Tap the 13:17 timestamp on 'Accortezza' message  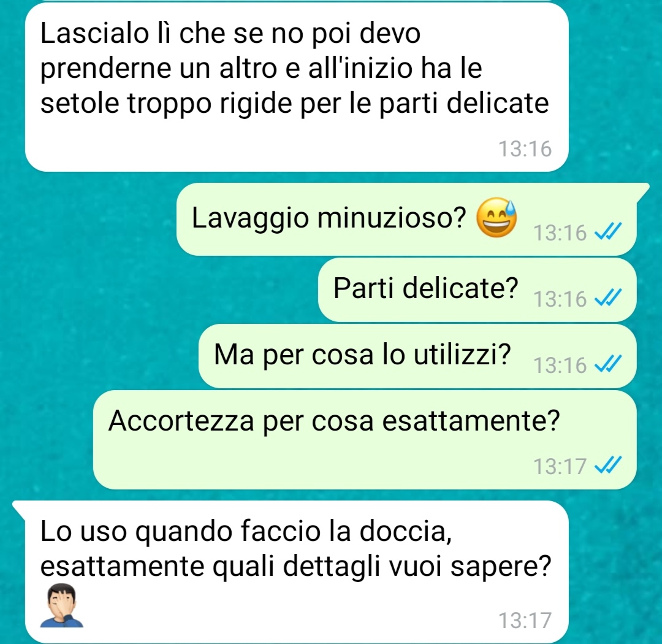tap(560, 466)
